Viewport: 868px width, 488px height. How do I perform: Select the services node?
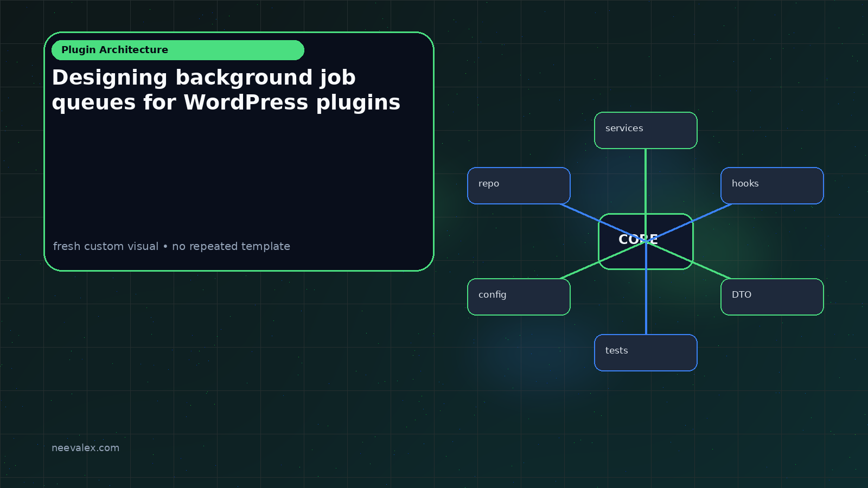pyautogui.click(x=646, y=130)
